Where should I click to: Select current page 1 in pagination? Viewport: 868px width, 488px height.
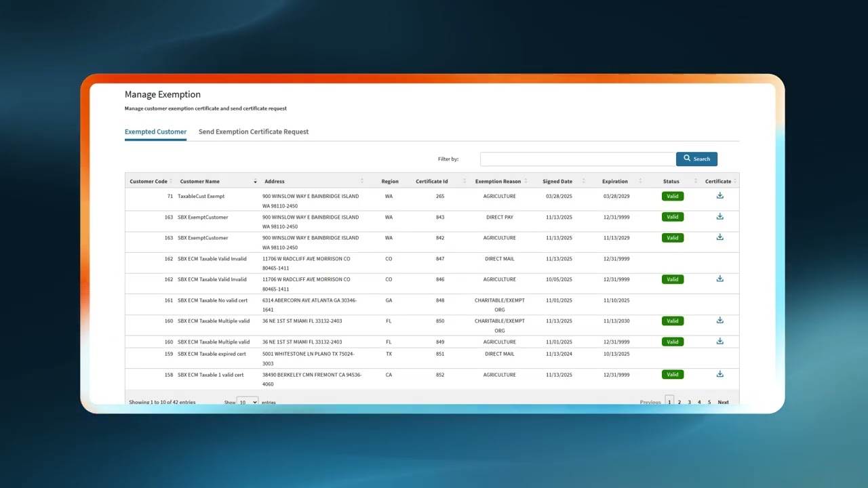point(669,401)
